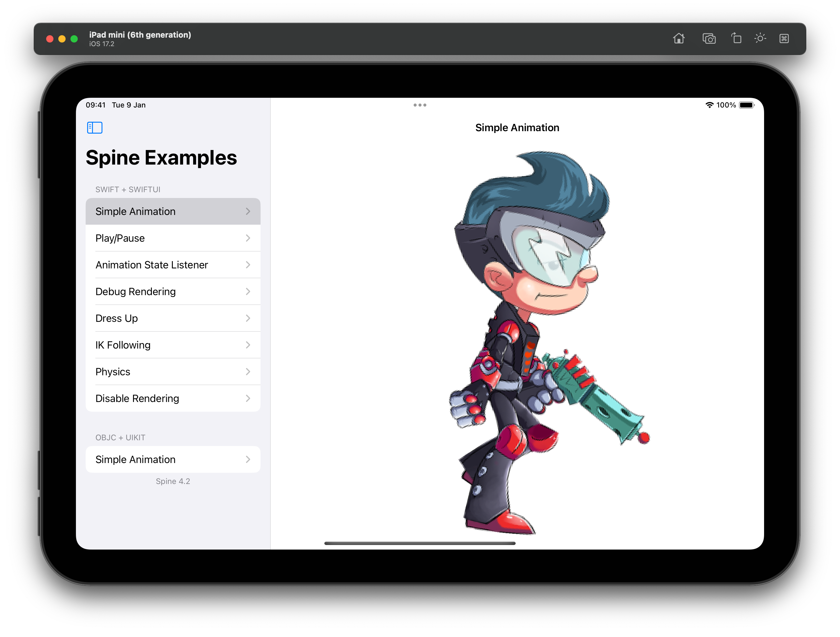Click the battery indicator

[x=746, y=105]
